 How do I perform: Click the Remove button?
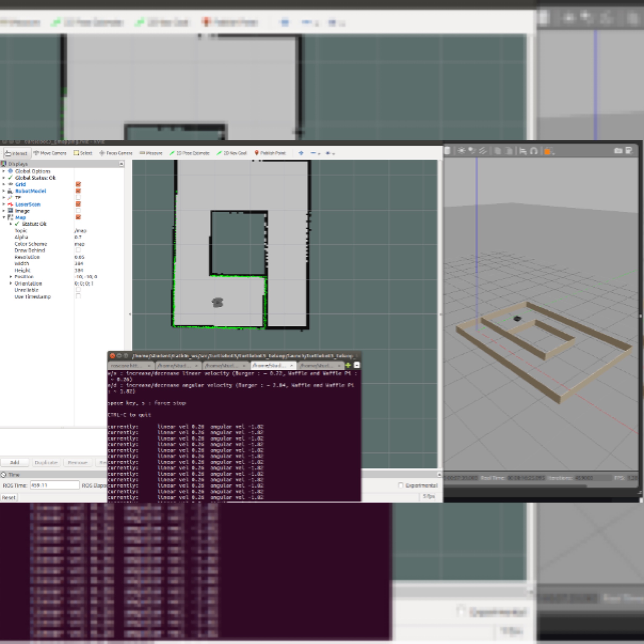point(77,462)
